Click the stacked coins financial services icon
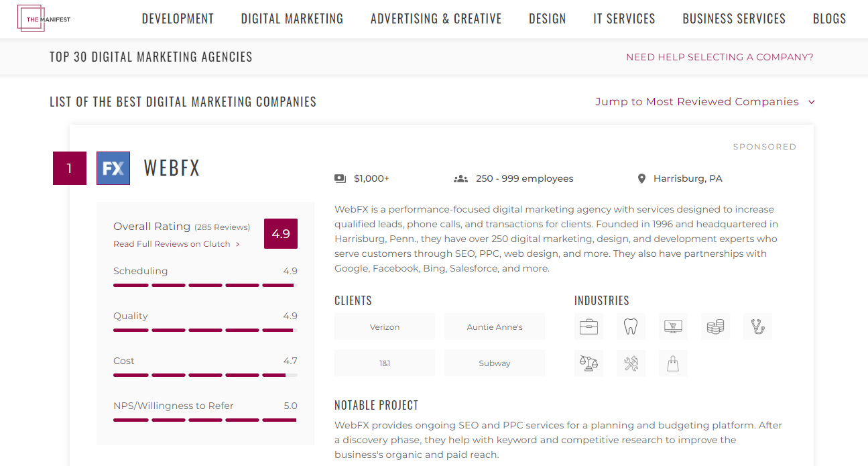Image resolution: width=868 pixels, height=466 pixels. pyautogui.click(x=715, y=327)
